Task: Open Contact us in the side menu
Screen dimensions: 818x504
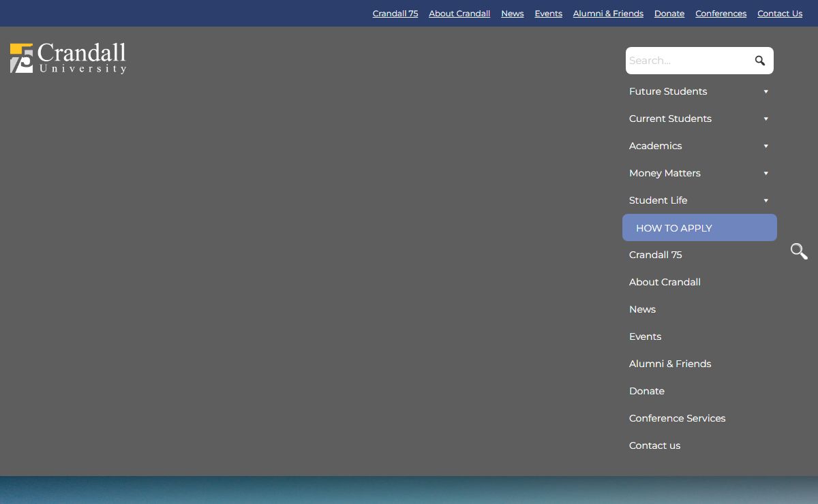Action: click(x=654, y=445)
